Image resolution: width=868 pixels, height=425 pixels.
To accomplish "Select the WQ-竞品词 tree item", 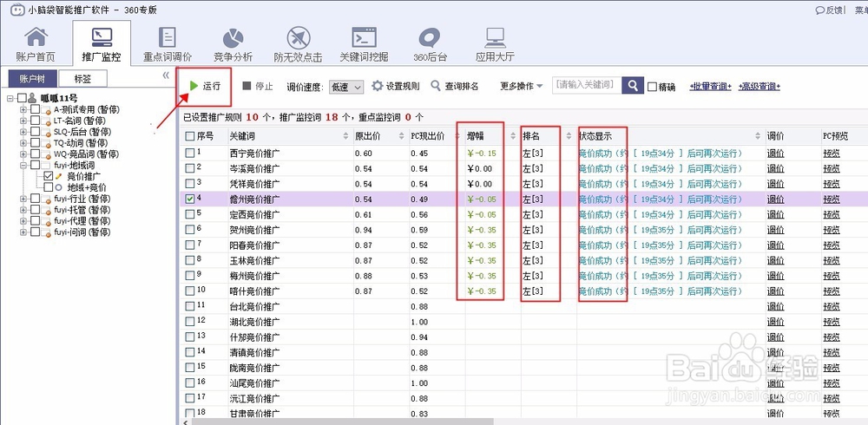I will coord(86,154).
